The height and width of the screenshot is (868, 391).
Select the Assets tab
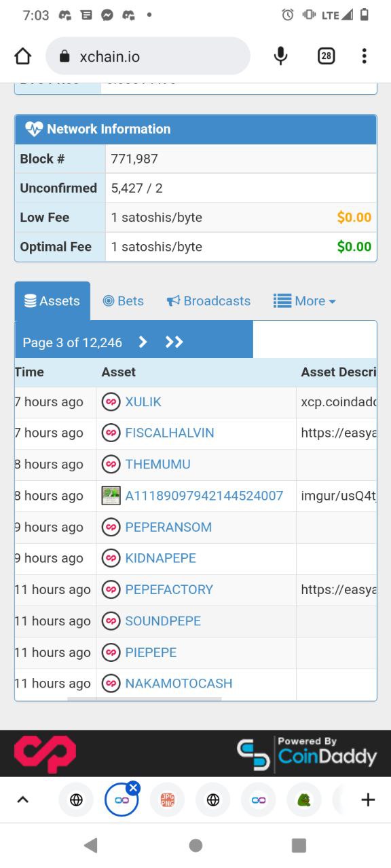52,301
